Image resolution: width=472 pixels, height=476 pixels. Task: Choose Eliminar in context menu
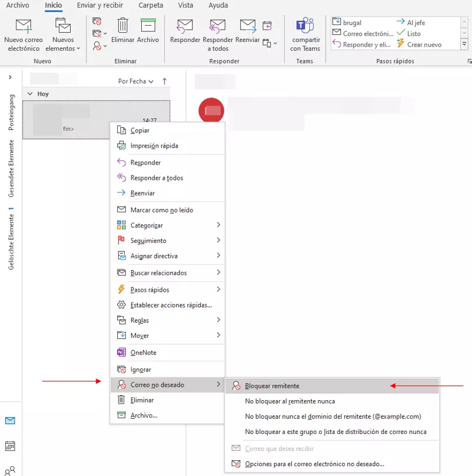pos(167,400)
